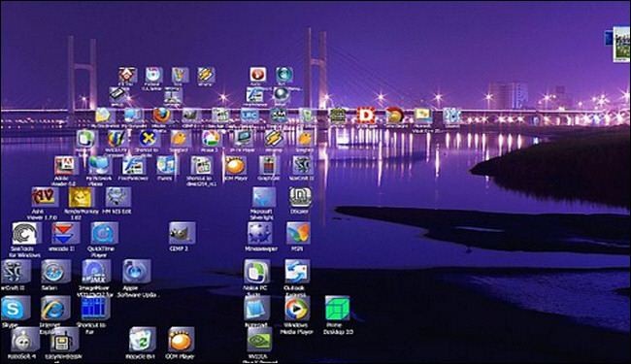Select the My Computer icon

click(x=132, y=116)
